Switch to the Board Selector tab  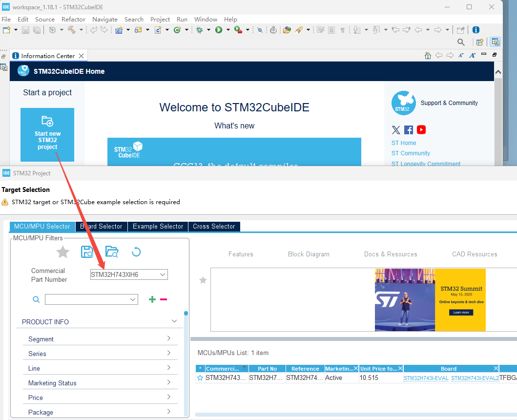tap(101, 226)
